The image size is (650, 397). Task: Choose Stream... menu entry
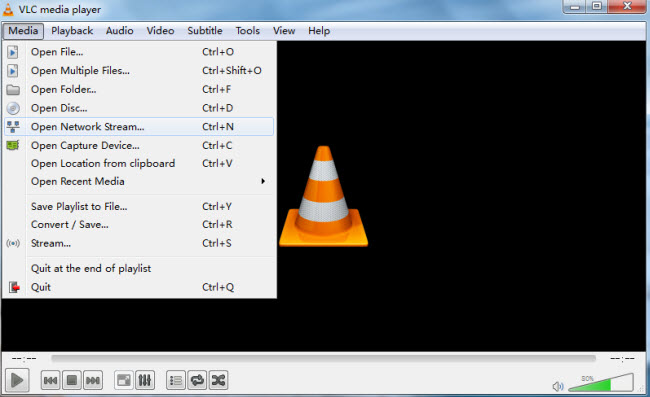[x=139, y=243]
